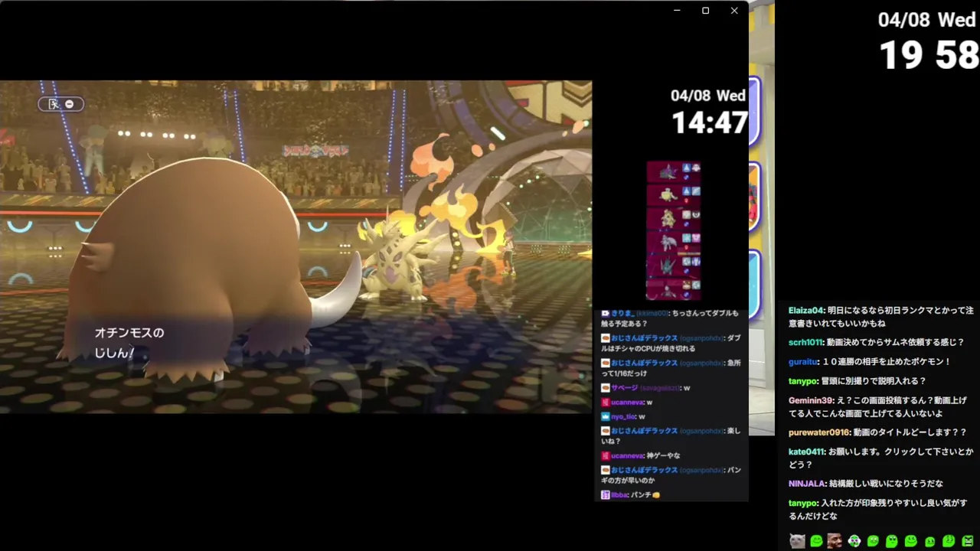Click the square green face emote at row end
The width and height of the screenshot is (980, 551).
click(968, 541)
